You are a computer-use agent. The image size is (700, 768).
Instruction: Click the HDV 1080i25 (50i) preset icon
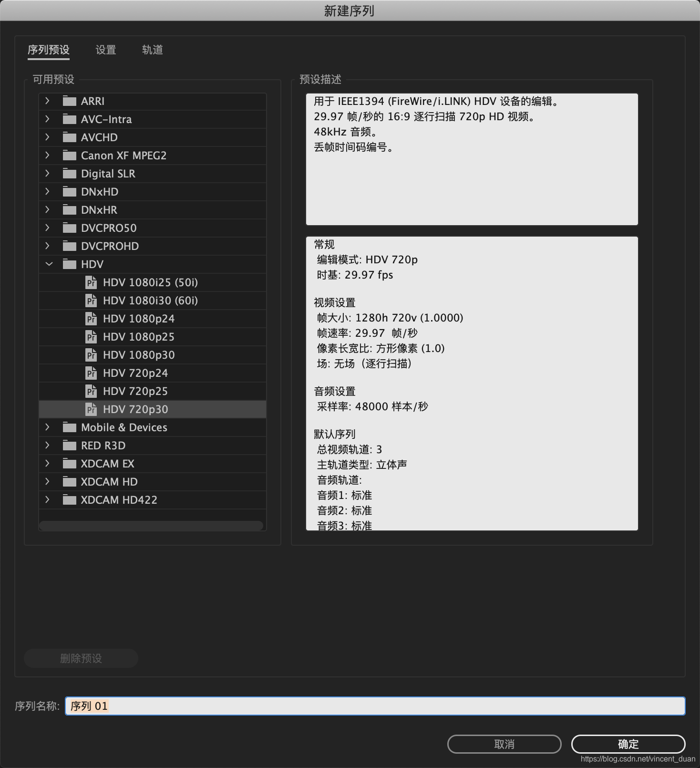click(x=91, y=282)
